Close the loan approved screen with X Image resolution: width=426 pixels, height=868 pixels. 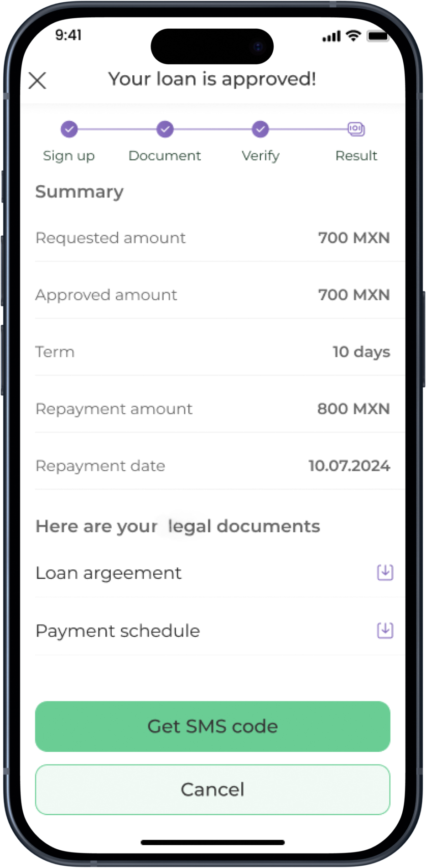pos(37,81)
